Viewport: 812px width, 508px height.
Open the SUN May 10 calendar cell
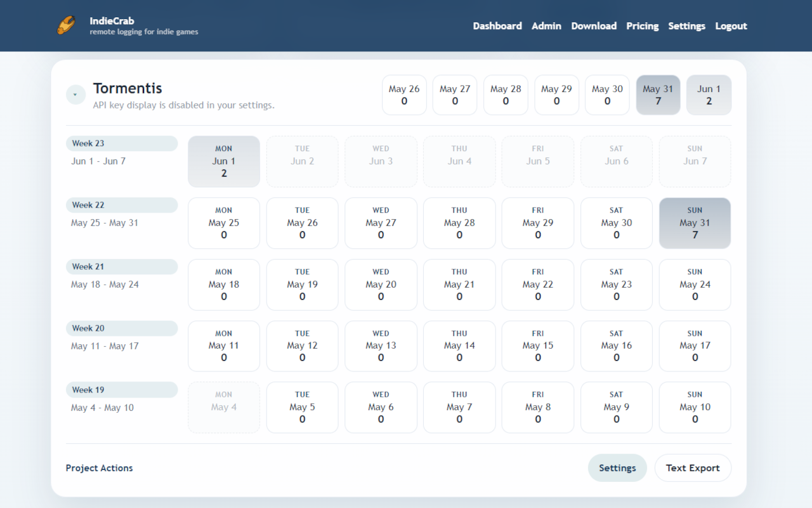695,408
